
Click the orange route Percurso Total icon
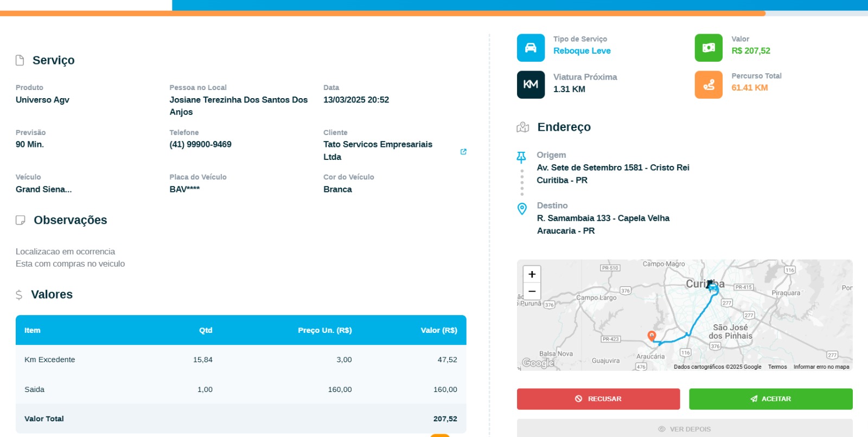point(709,85)
